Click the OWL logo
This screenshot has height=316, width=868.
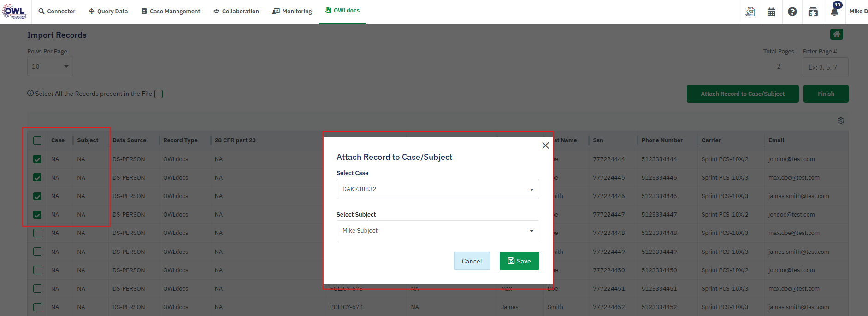click(14, 11)
